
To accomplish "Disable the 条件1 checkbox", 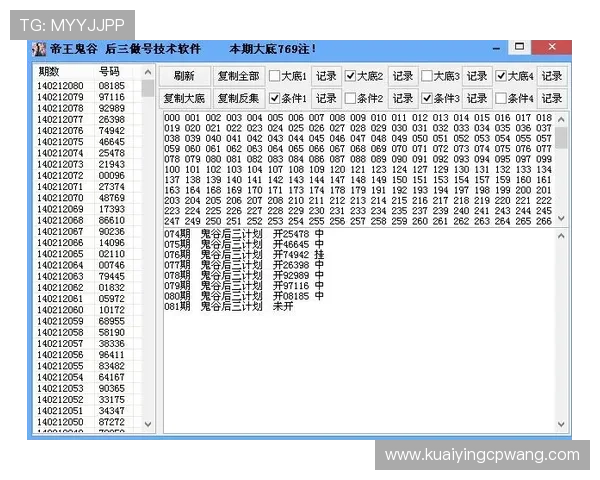I will click(275, 98).
